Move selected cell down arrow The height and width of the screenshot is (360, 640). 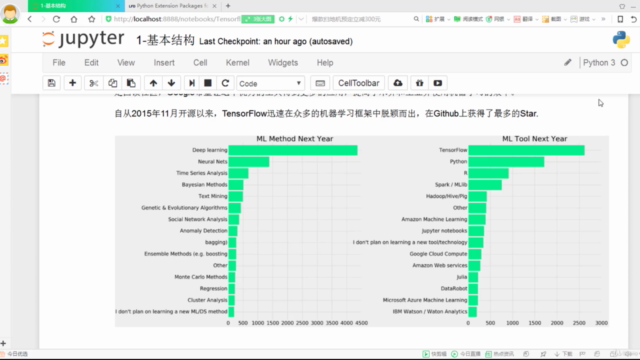pos(171,83)
